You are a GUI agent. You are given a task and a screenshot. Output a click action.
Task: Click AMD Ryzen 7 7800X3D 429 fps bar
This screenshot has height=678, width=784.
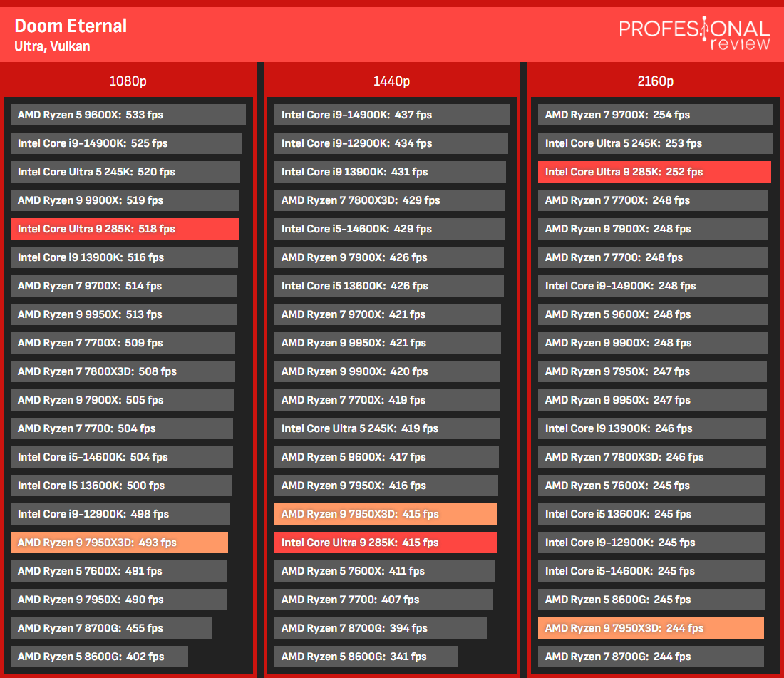(x=390, y=200)
